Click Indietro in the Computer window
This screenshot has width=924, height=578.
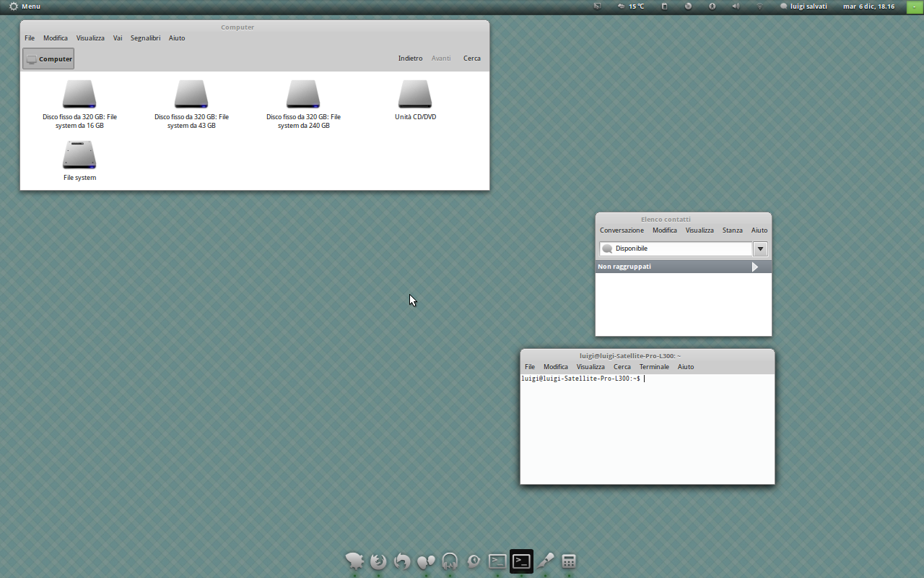[x=410, y=59]
